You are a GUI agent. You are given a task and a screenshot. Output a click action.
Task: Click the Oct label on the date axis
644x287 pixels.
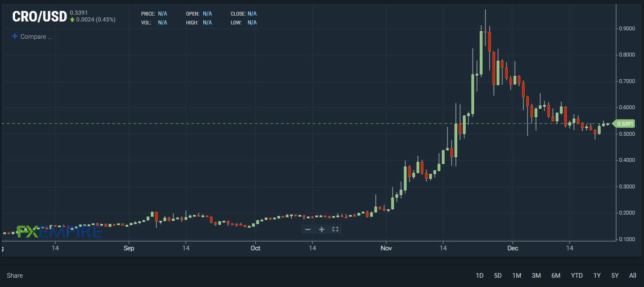255,248
